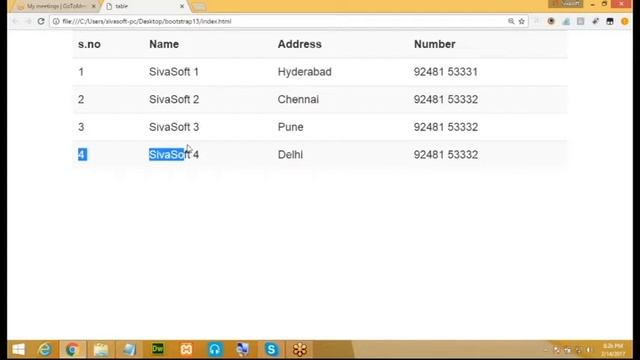640x360 pixels.
Task: Click the taskbar clock and date
Action: (x=613, y=350)
